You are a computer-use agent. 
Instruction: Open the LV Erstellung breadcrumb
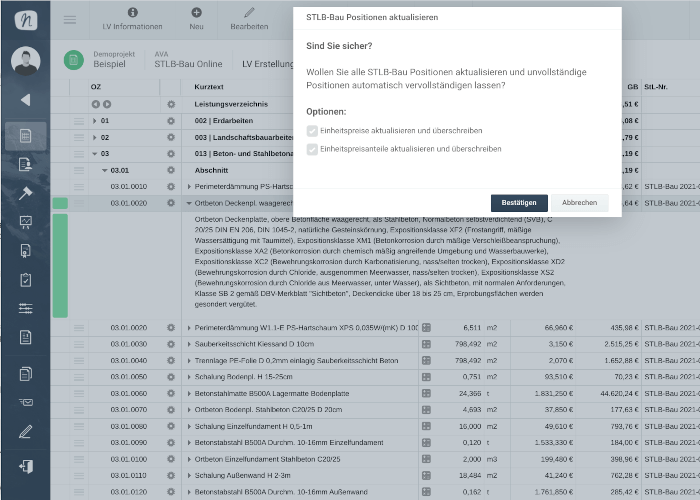point(268,64)
